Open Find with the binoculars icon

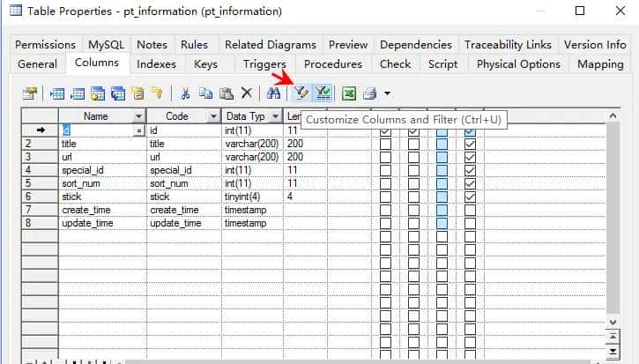click(273, 93)
